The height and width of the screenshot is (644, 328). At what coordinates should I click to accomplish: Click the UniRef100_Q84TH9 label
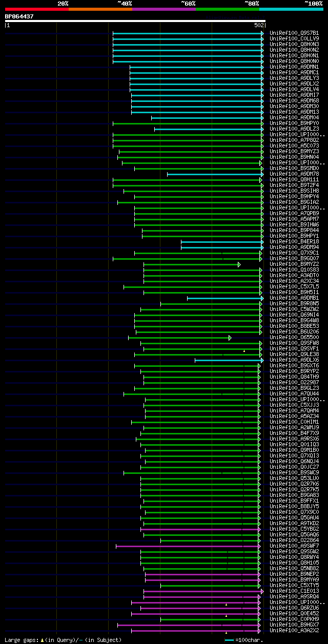294,377
